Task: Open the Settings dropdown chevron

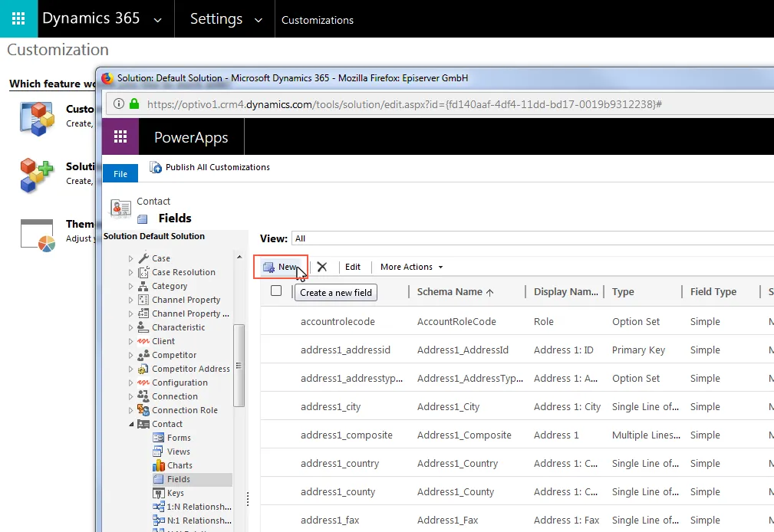Action: pyautogui.click(x=259, y=20)
